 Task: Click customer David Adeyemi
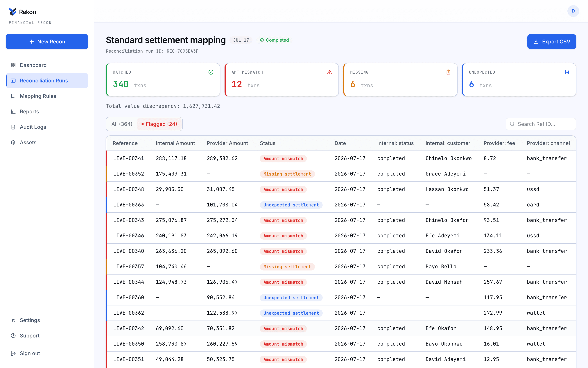[446, 359]
